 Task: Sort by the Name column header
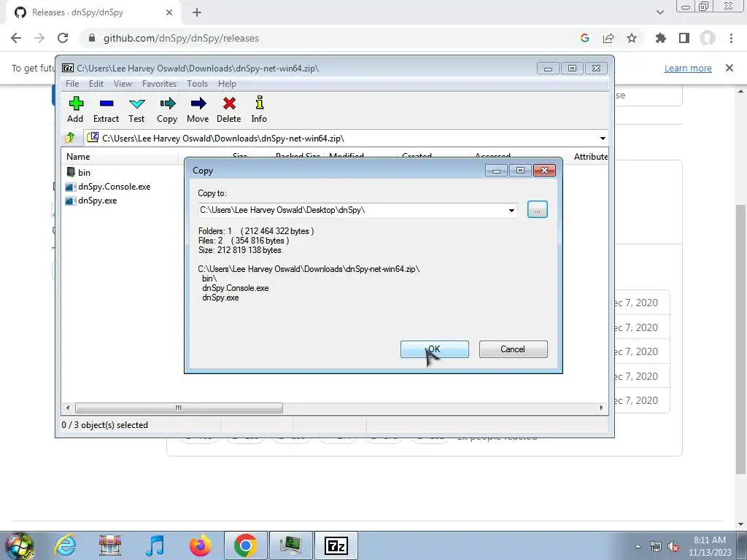coord(120,156)
